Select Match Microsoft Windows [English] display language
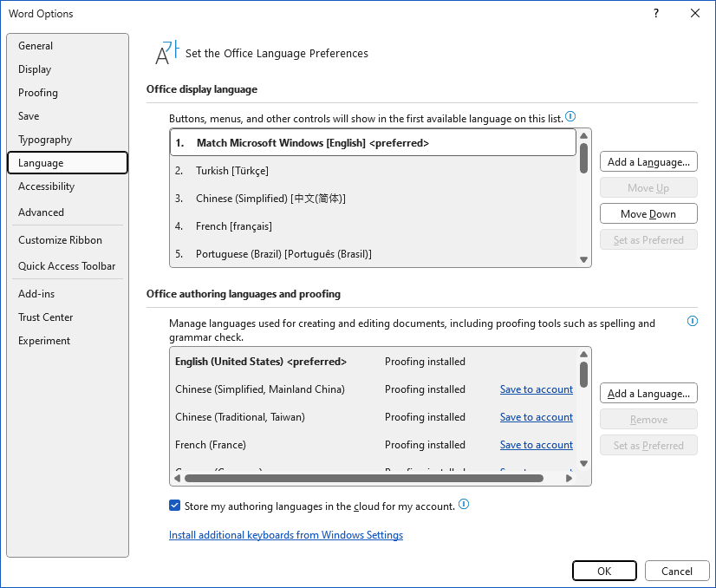This screenshot has width=716, height=588. tap(373, 143)
